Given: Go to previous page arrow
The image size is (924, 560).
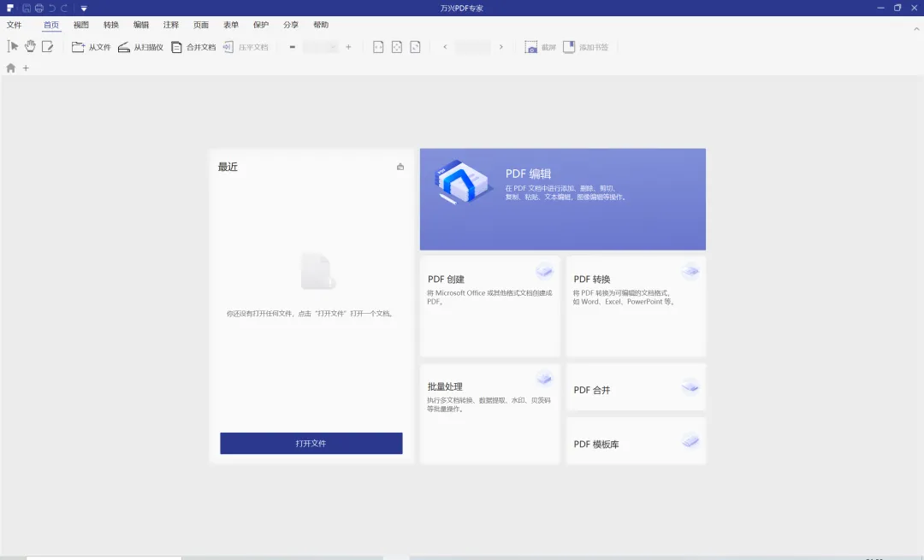Looking at the screenshot, I should pos(445,47).
